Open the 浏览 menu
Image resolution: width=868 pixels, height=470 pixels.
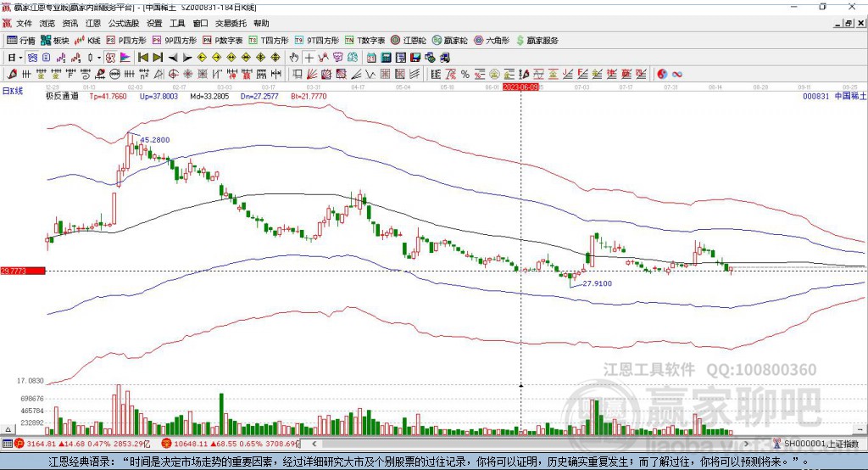coord(47,23)
